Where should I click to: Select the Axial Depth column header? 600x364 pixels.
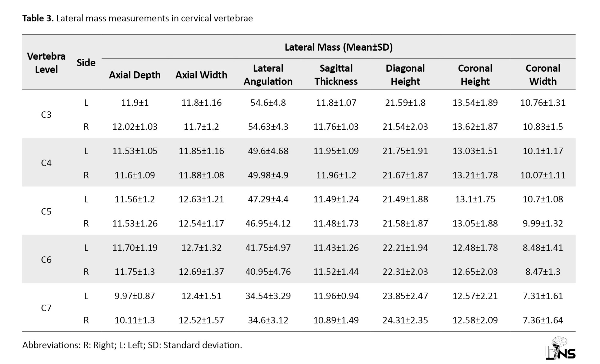pyautogui.click(x=135, y=75)
